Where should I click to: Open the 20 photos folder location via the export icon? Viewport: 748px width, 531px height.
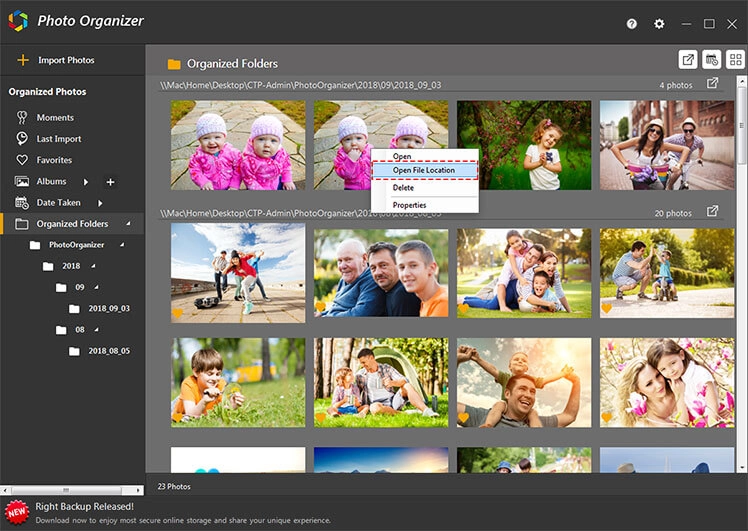click(x=712, y=211)
